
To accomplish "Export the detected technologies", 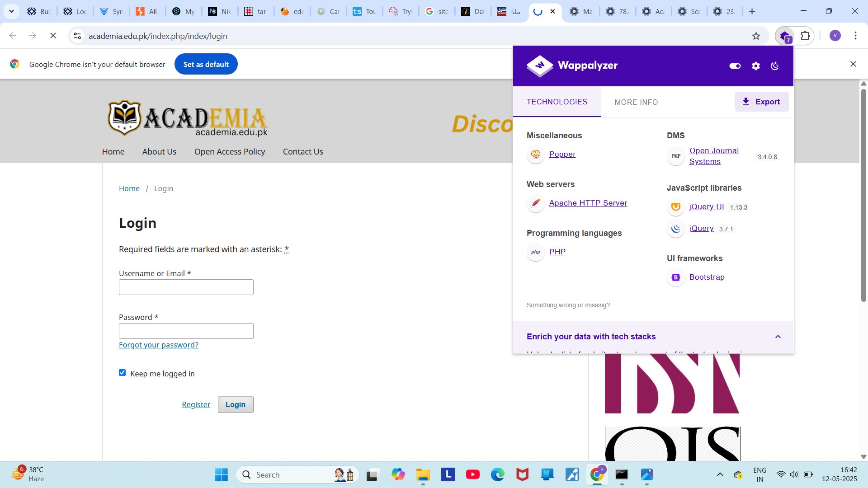I will 762,102.
